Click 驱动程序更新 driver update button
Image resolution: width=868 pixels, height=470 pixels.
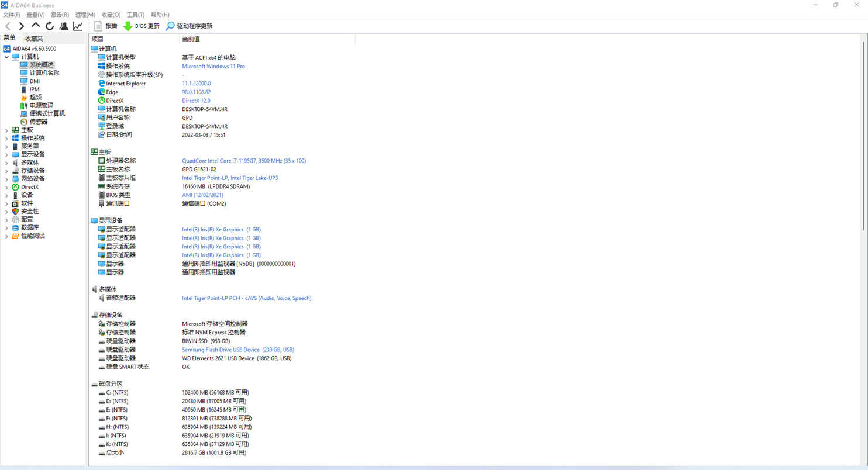[189, 26]
